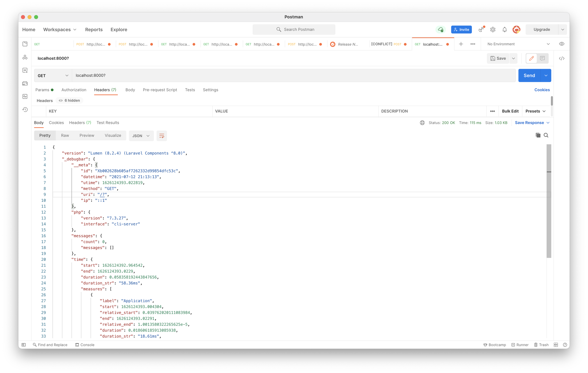Open Environments sidebar icon
Viewport: 588px width, 373px height.
(25, 70)
